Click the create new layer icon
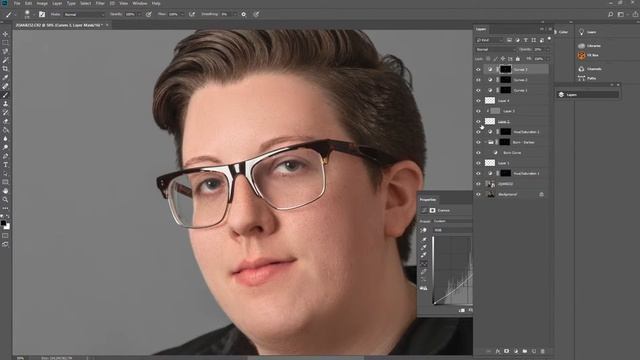This screenshot has height=360, width=640. (533, 351)
